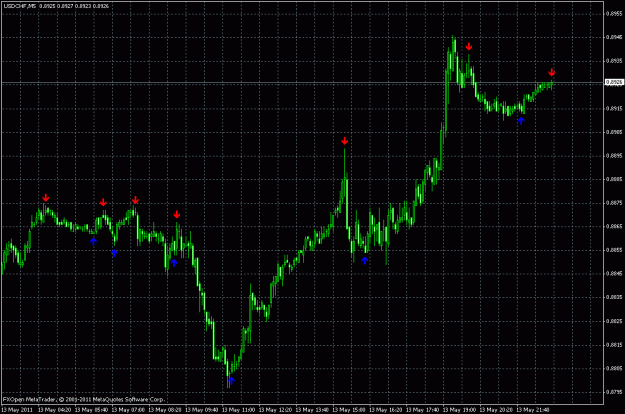Image resolution: width=625 pixels, height=414 pixels.
Task: Select the red sell arrow above the 15:00 price spike
Action: point(345,141)
